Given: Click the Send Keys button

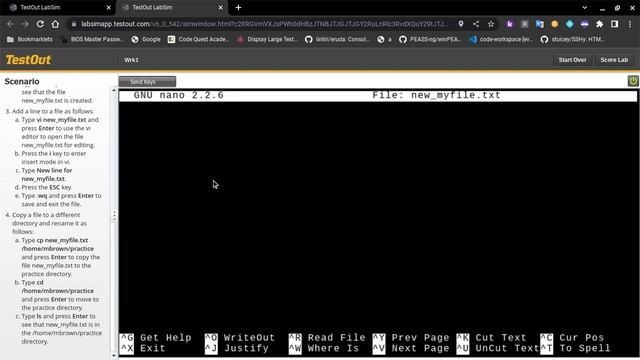Looking at the screenshot, I should pos(147,82).
